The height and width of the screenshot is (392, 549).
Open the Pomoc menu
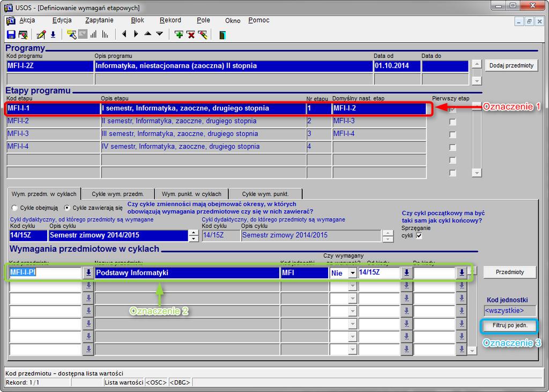click(259, 20)
